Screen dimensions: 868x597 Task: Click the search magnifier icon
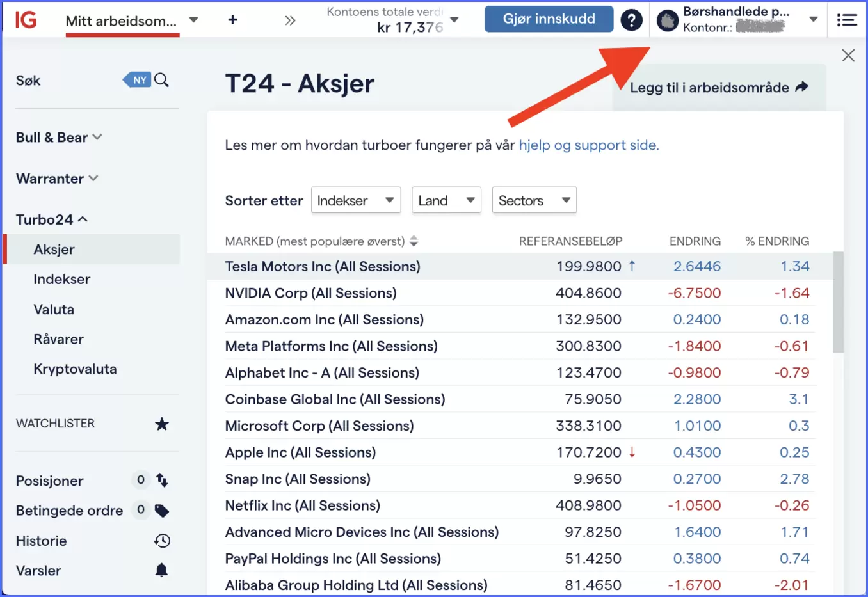[x=162, y=80]
